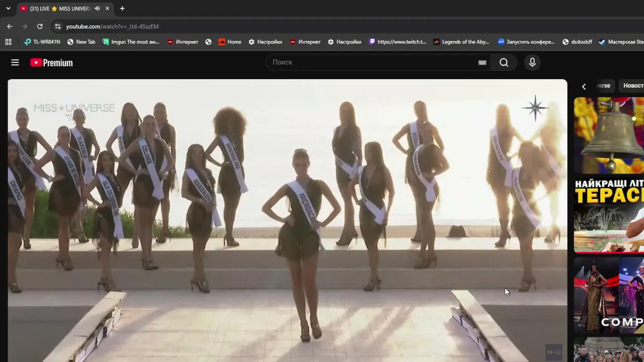Open a new browser tab

pyautogui.click(x=122, y=9)
